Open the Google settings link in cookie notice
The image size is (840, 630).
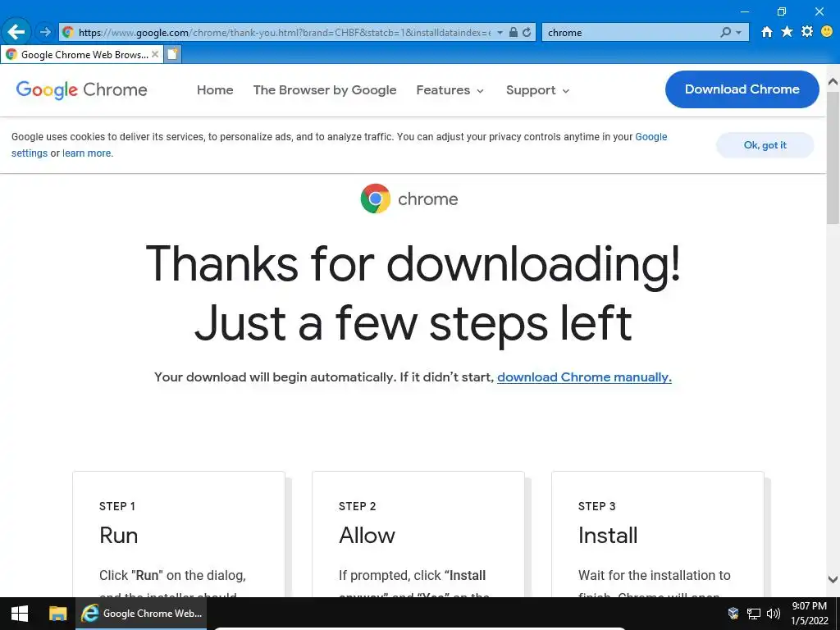tap(651, 137)
